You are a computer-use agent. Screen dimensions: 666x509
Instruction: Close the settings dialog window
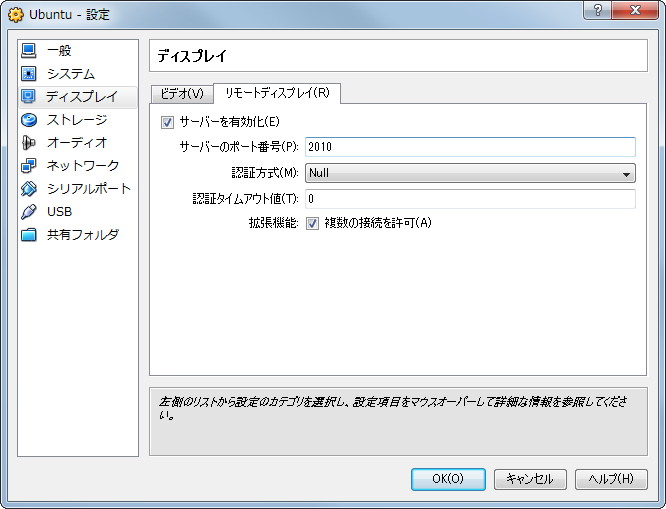[635, 10]
